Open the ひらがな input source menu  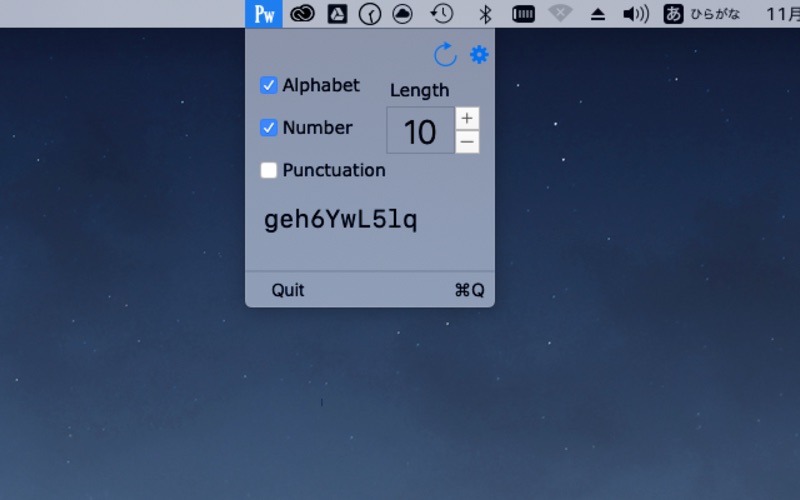tap(702, 14)
